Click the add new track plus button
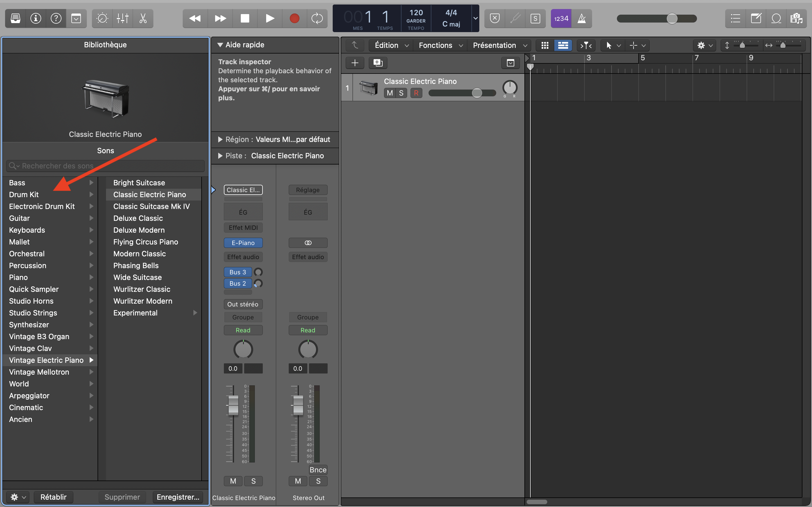The image size is (812, 507). 355,63
